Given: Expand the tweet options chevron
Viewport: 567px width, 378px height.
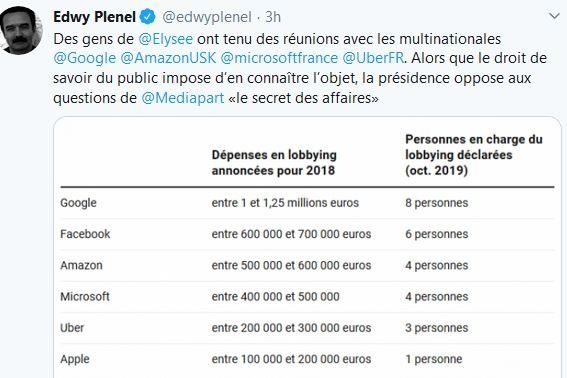Looking at the screenshot, I should (554, 16).
